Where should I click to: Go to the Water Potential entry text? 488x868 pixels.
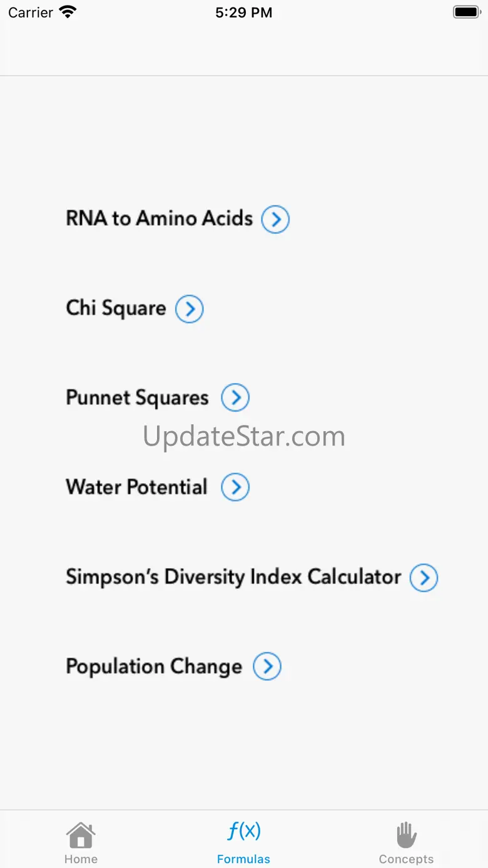click(136, 487)
